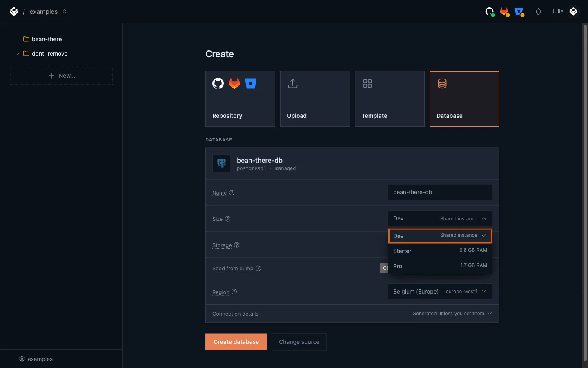
Task: Click the GitHub icon in Repository card
Action: pyautogui.click(x=218, y=83)
